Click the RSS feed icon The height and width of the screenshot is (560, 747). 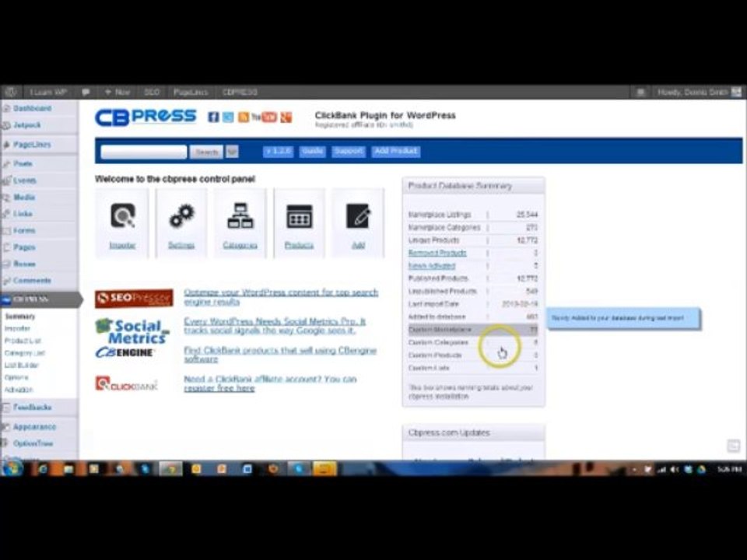click(244, 117)
